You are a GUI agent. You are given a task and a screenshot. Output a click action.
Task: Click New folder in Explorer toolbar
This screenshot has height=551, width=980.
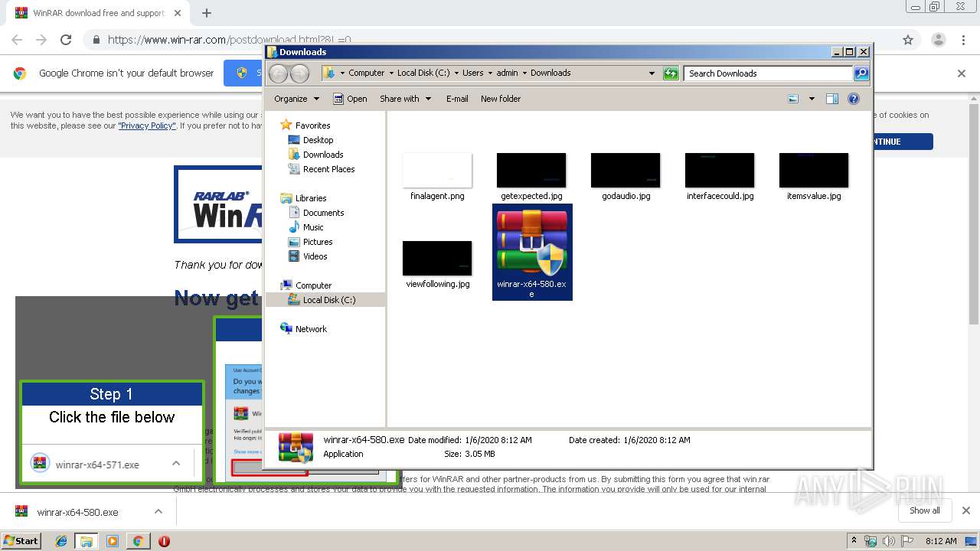[x=501, y=99]
